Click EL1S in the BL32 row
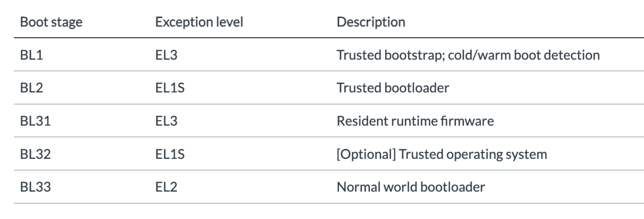 click(x=170, y=154)
